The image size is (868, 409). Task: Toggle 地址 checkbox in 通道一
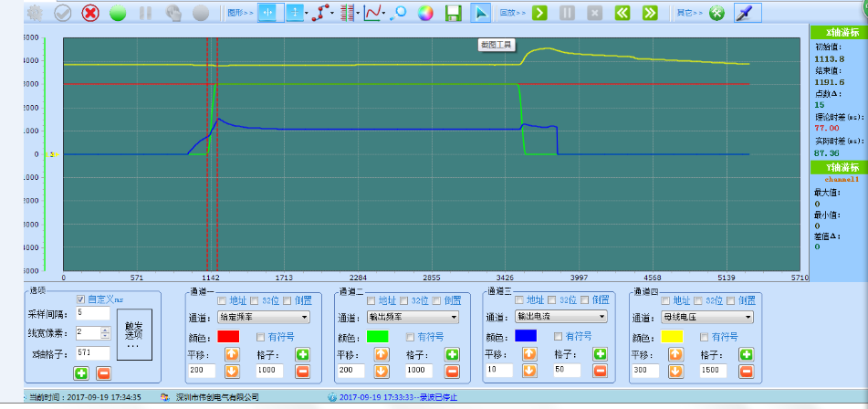[x=222, y=300]
